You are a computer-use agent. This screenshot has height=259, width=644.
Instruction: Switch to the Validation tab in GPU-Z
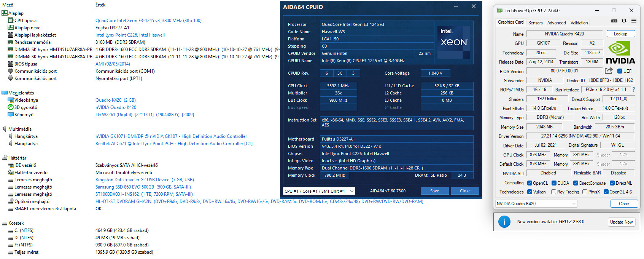pyautogui.click(x=579, y=23)
